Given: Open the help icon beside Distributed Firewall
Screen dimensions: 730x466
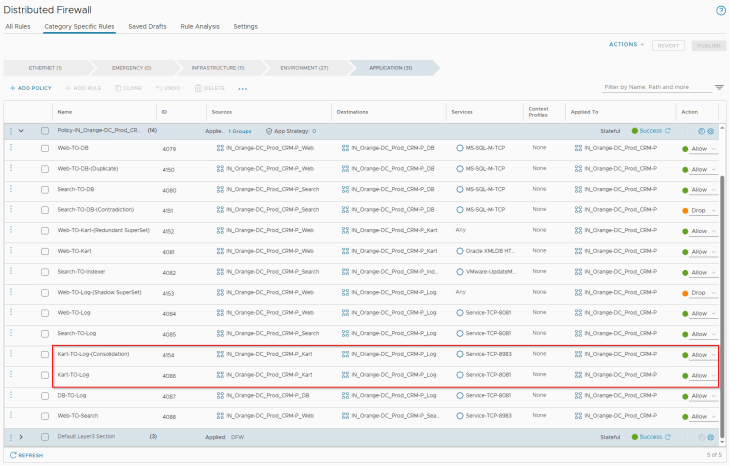Looking at the screenshot, I should click(x=720, y=10).
